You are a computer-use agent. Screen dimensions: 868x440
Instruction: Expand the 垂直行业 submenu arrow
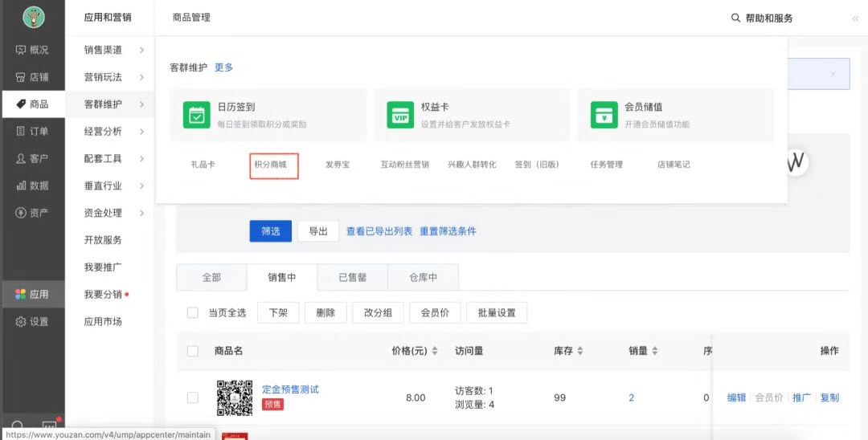pos(141,185)
